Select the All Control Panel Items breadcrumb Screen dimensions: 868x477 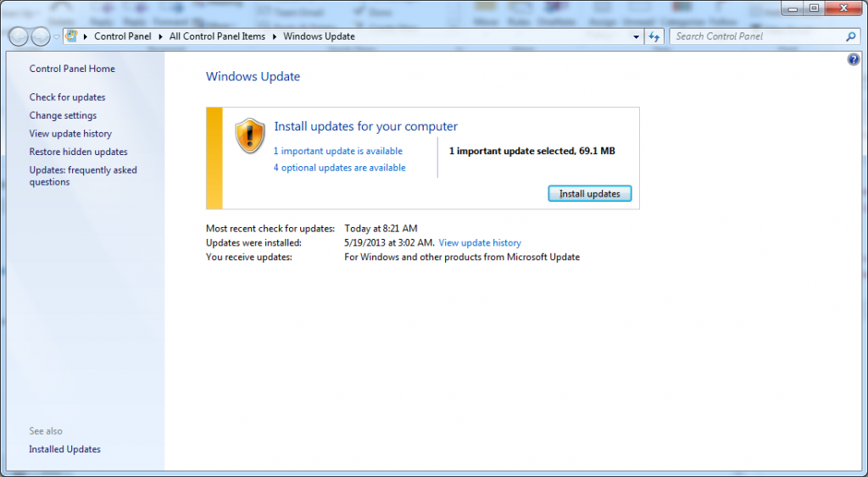(x=217, y=36)
